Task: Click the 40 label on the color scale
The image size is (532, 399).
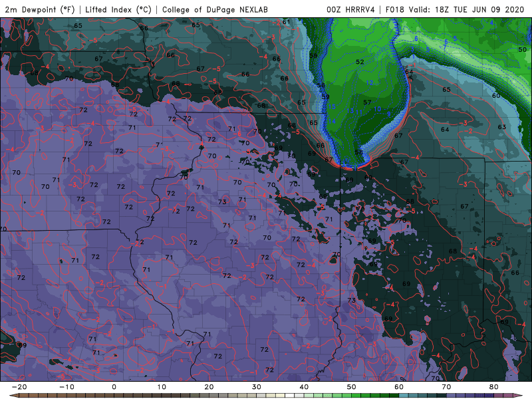Action: pos(304,387)
